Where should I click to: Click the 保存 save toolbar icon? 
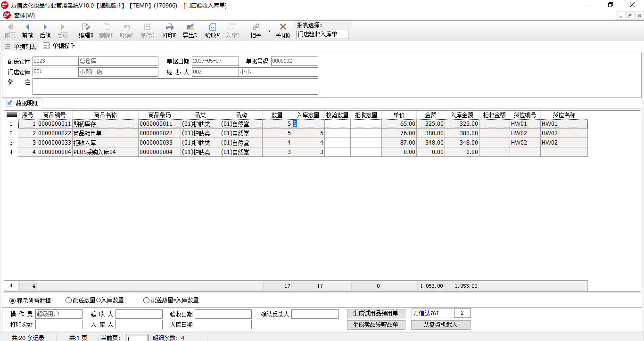147,31
